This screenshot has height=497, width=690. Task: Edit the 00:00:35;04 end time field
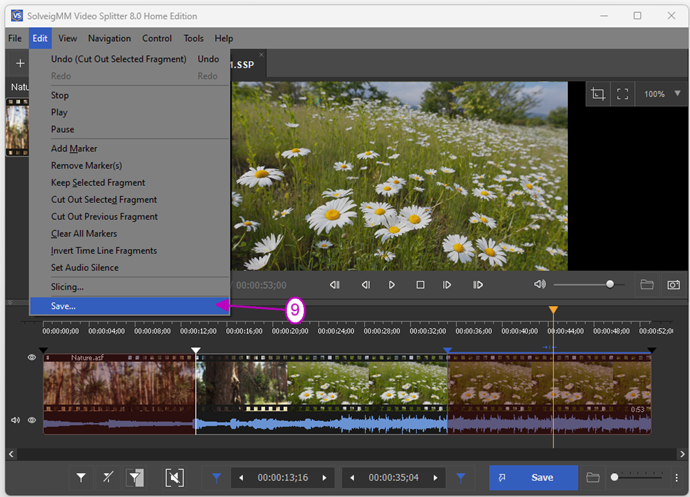[x=393, y=478]
